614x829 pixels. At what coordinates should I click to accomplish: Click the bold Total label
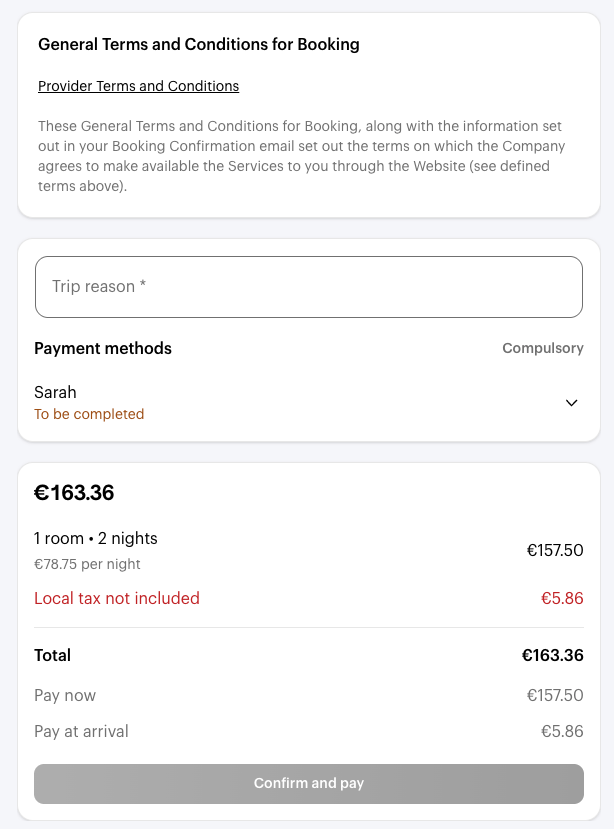53,656
